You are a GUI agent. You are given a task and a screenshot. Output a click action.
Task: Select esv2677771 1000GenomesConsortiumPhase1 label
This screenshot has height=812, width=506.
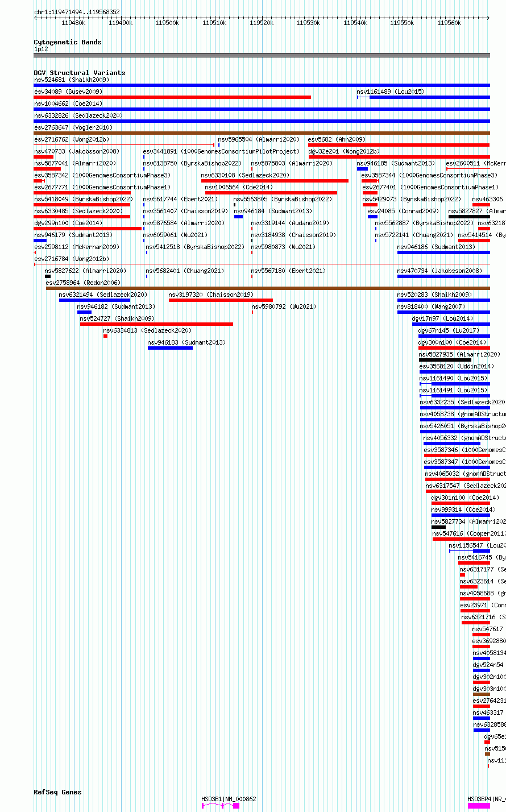point(102,187)
